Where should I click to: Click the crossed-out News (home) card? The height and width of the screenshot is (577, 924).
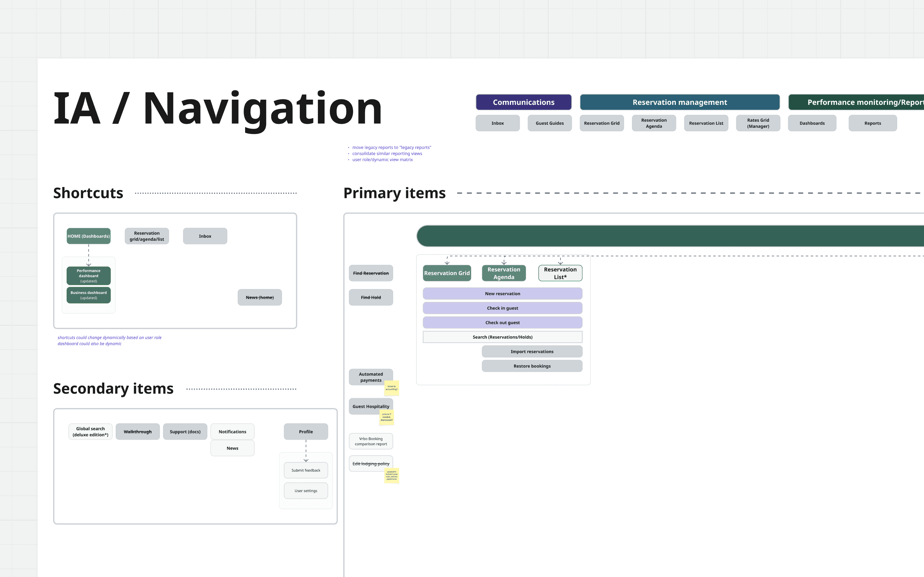pyautogui.click(x=260, y=297)
